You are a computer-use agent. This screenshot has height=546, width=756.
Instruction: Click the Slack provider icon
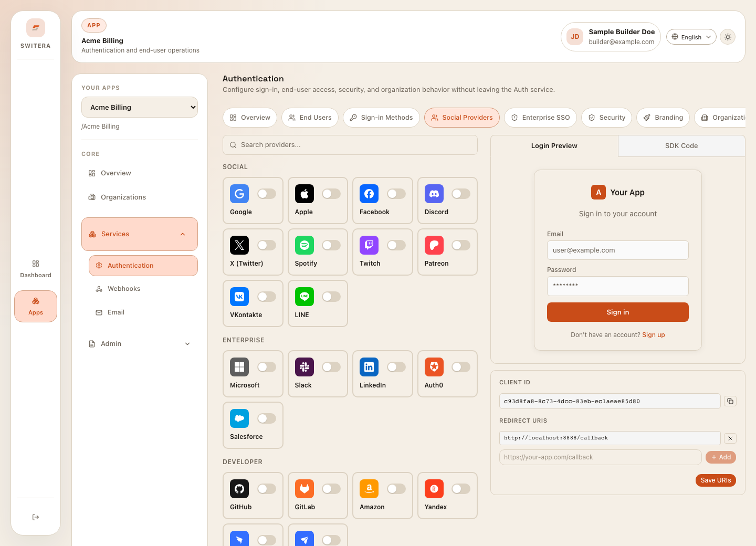304,367
